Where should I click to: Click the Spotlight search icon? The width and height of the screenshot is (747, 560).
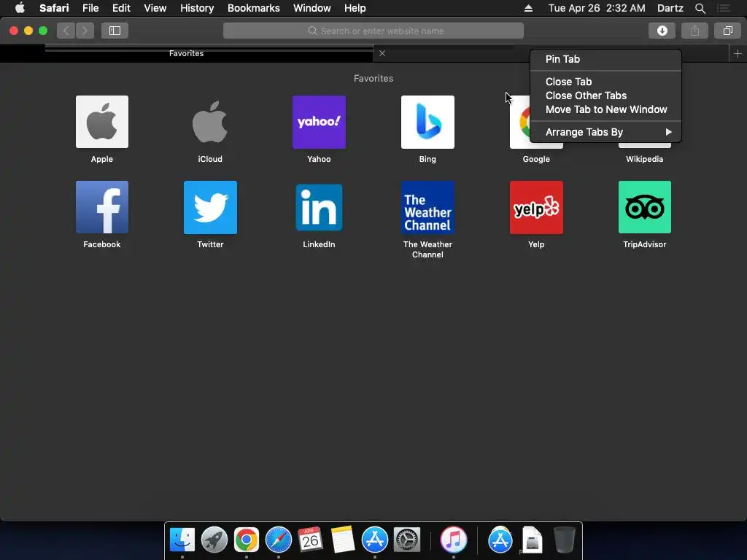[700, 8]
